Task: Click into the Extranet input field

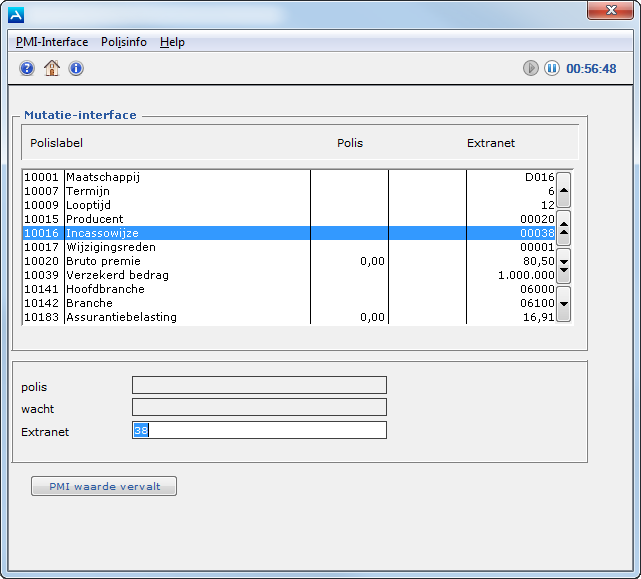Action: pyautogui.click(x=259, y=430)
